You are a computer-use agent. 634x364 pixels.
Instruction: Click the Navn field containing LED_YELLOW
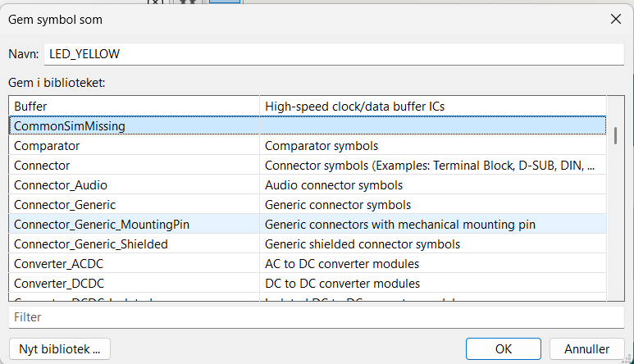coord(334,54)
